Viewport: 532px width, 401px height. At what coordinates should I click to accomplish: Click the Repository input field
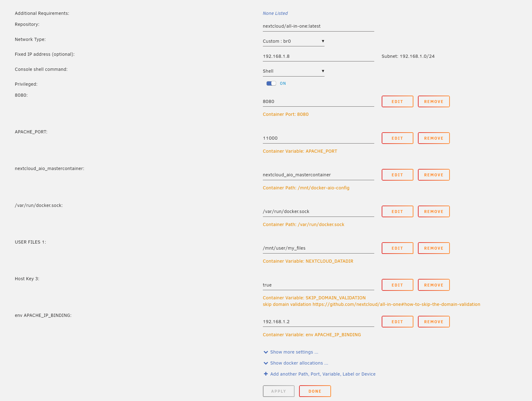click(x=318, y=26)
